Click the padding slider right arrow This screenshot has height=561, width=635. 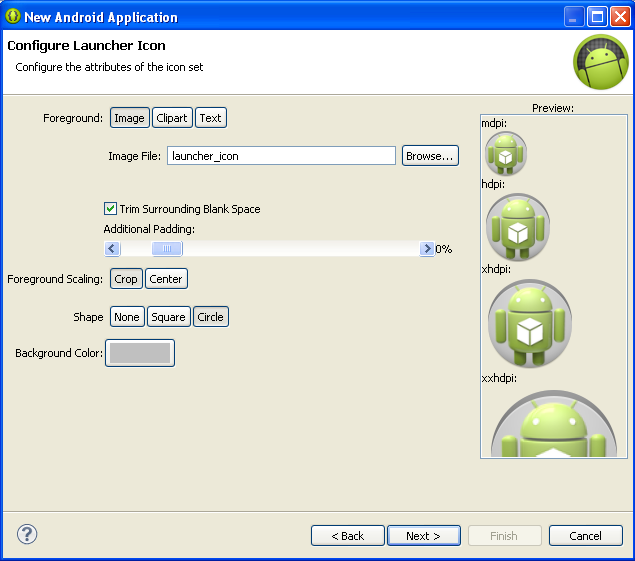click(426, 248)
